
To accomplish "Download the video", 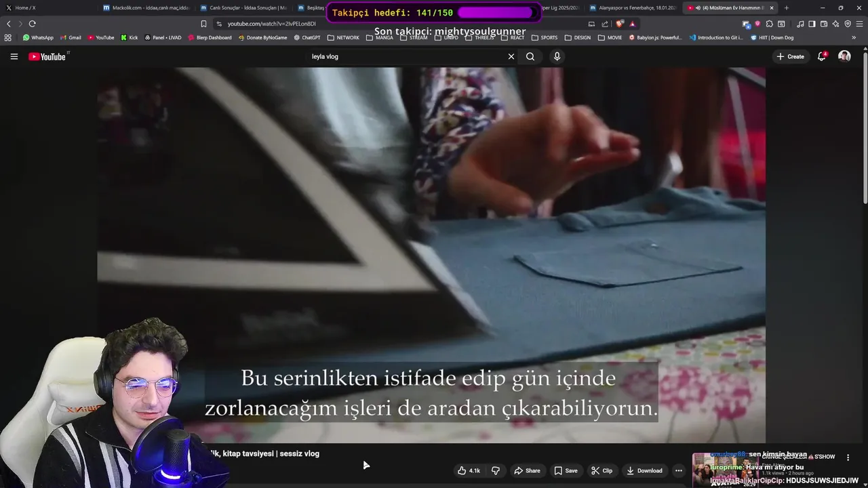I will pyautogui.click(x=644, y=470).
